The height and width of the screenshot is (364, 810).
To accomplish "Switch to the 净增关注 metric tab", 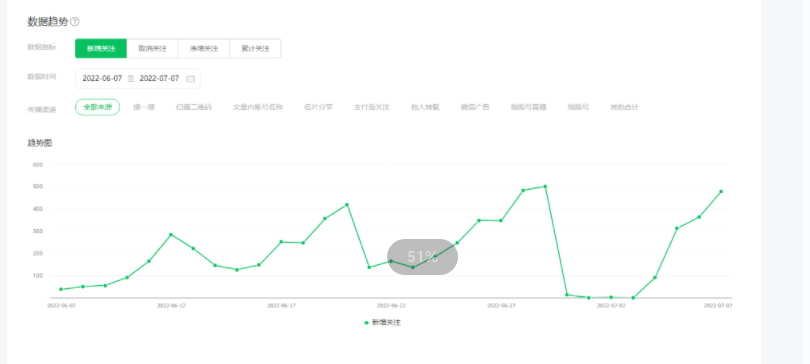I will pos(204,49).
